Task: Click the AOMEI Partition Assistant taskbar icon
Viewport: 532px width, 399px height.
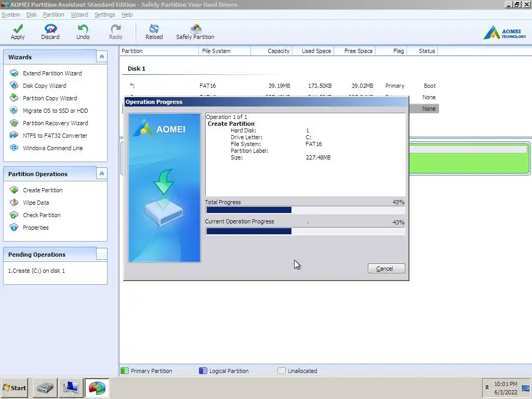Action: click(97, 388)
